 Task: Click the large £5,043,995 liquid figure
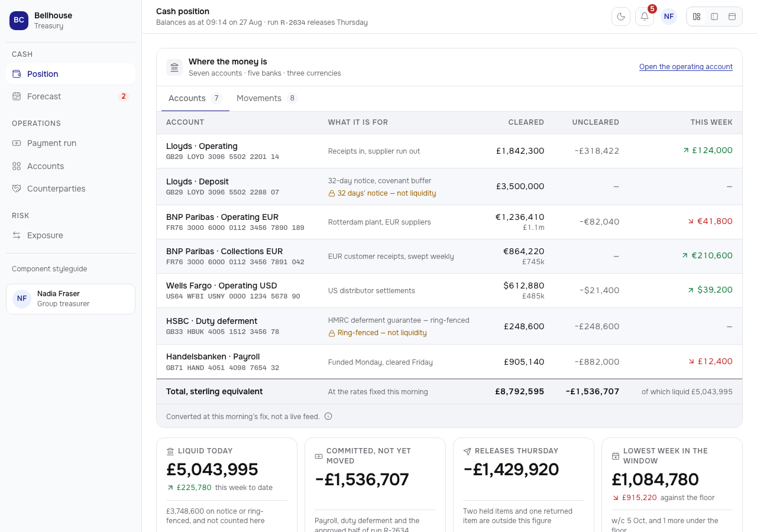(212, 469)
